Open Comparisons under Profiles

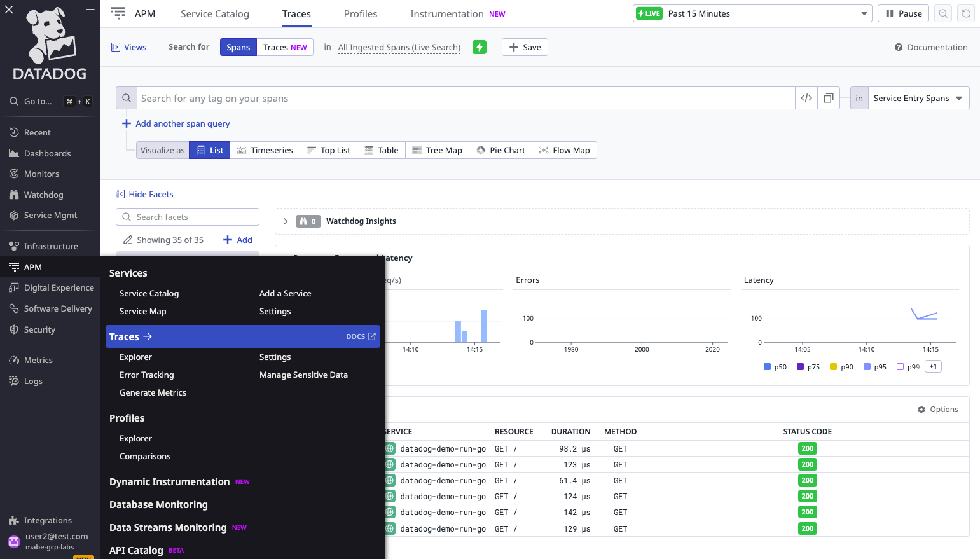pos(145,456)
